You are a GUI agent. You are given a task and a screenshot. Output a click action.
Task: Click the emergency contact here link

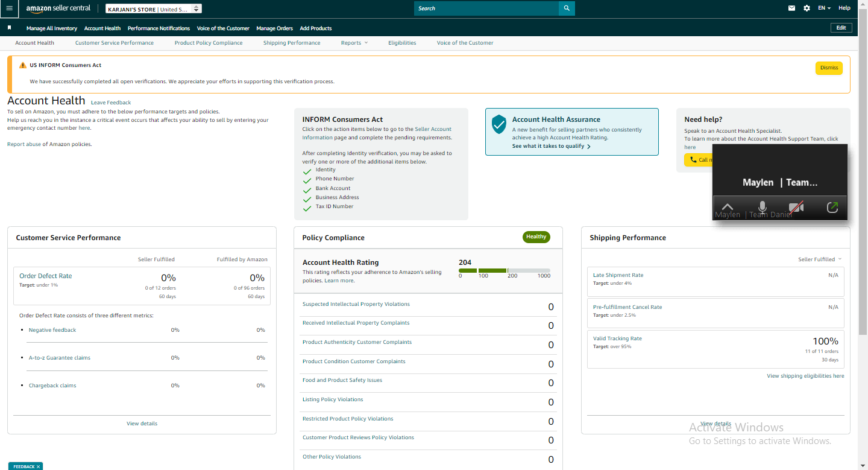84,128
